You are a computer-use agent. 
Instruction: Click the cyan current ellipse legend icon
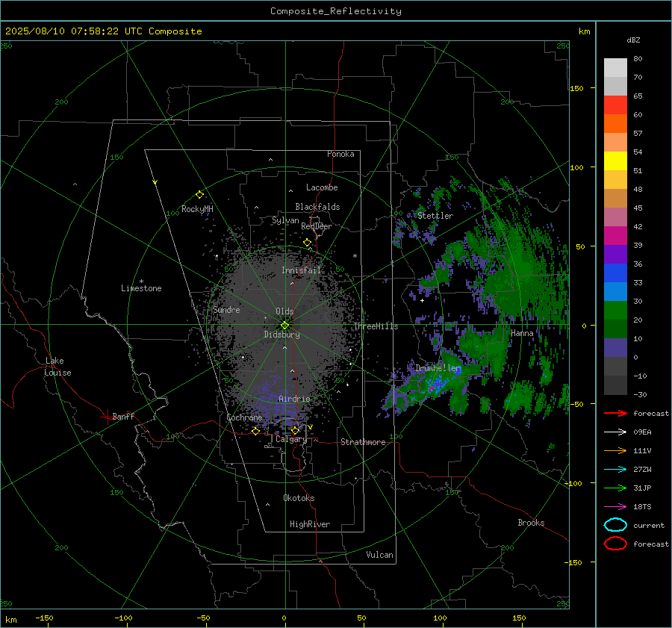(x=615, y=525)
